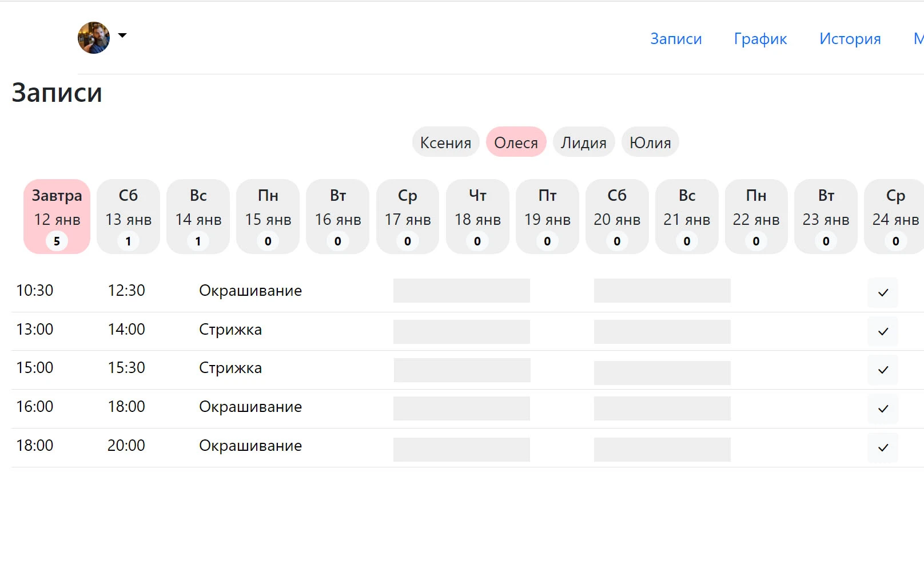This screenshot has height=587, width=924.
Task: Select Вт 16 янв day tab
Action: click(x=337, y=216)
